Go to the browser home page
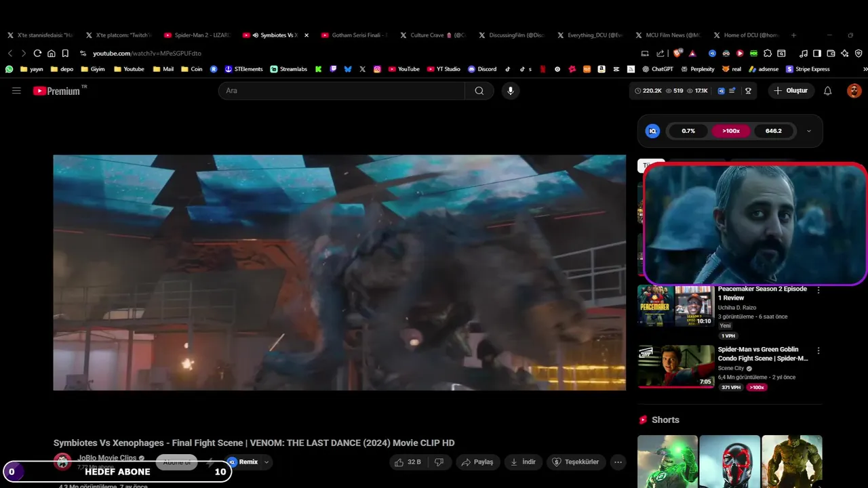 (x=51, y=53)
